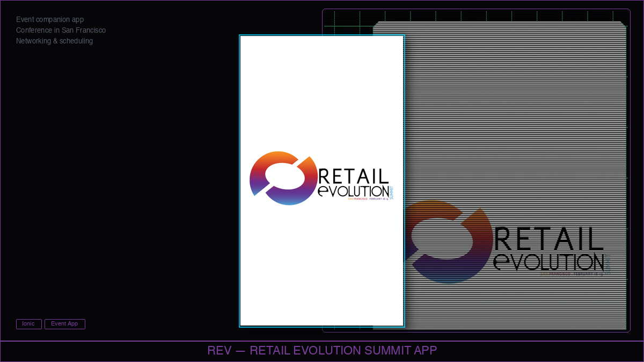Screen dimensions: 644x362
Task: Select the RETAIL wordmark in the phone mockup
Action: tap(354, 175)
